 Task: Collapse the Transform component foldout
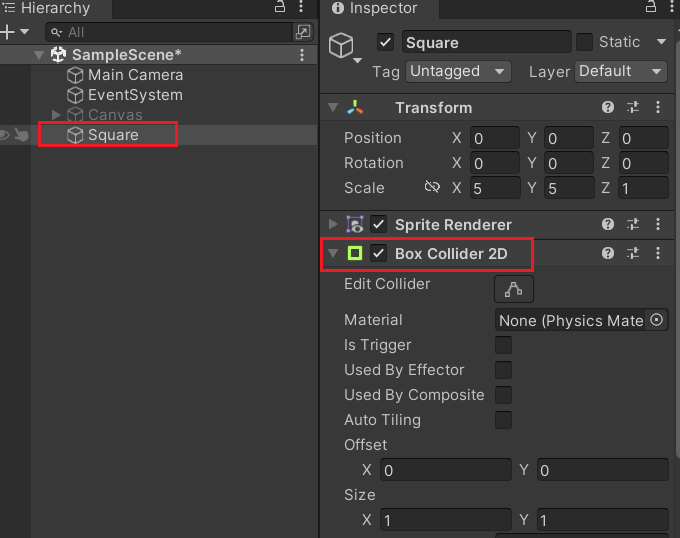click(x=333, y=107)
